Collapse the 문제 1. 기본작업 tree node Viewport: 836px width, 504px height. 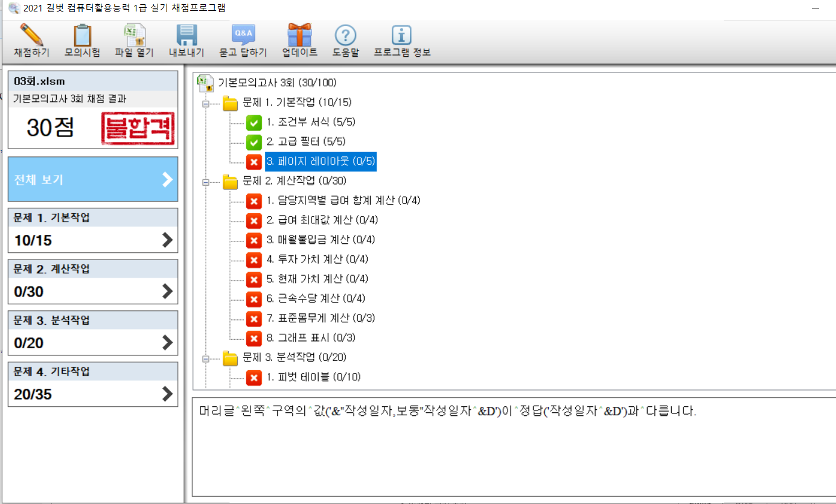tap(206, 103)
